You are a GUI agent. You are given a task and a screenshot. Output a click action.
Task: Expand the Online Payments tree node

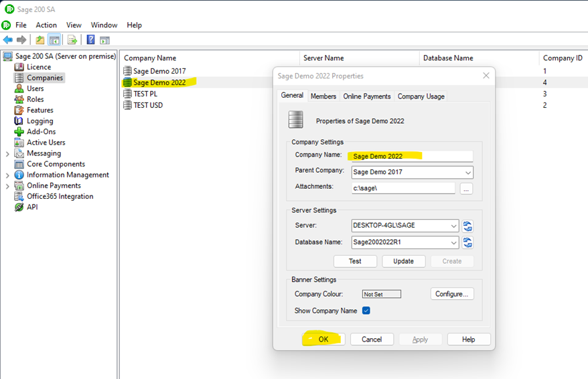pos(7,186)
